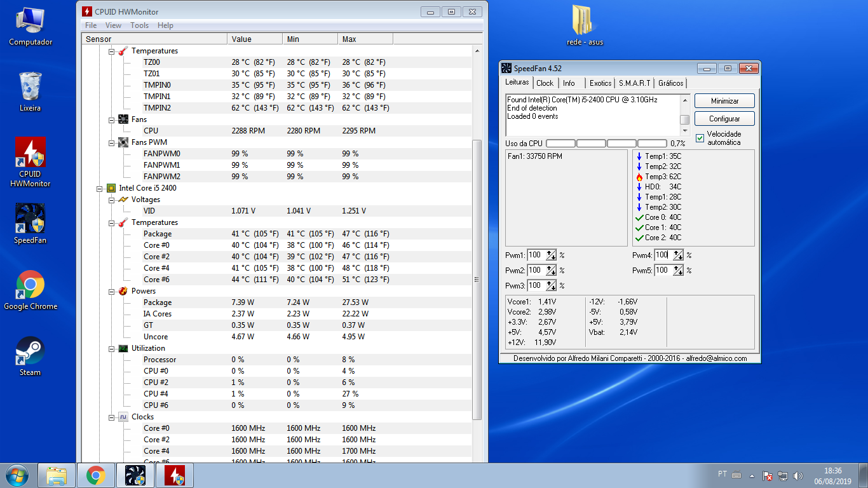Switch to SpeedFan using its taskbar button
This screenshot has width=868, height=488.
135,475
